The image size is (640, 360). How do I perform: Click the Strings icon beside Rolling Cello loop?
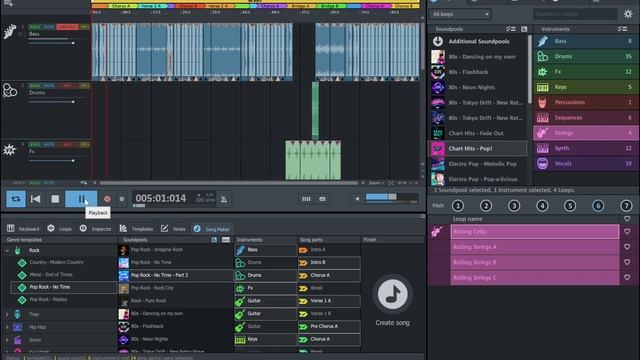tap(437, 232)
